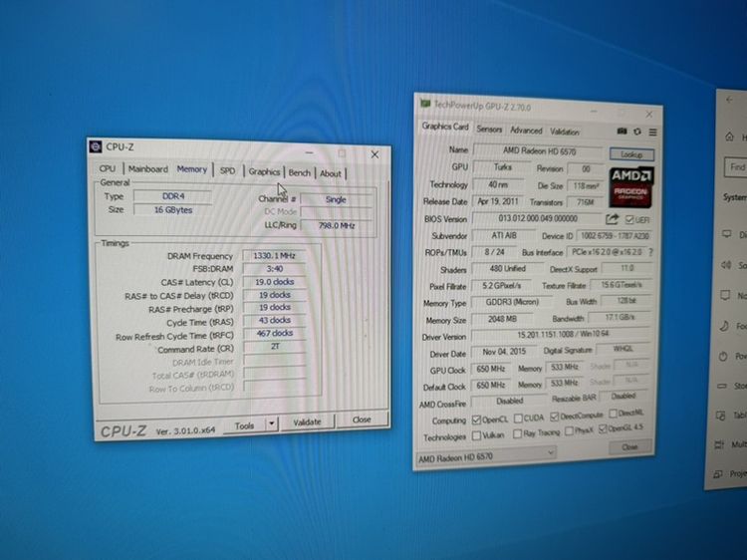
Task: Click the DRAM Frequency value 1330.1 MHz
Action: point(275,255)
